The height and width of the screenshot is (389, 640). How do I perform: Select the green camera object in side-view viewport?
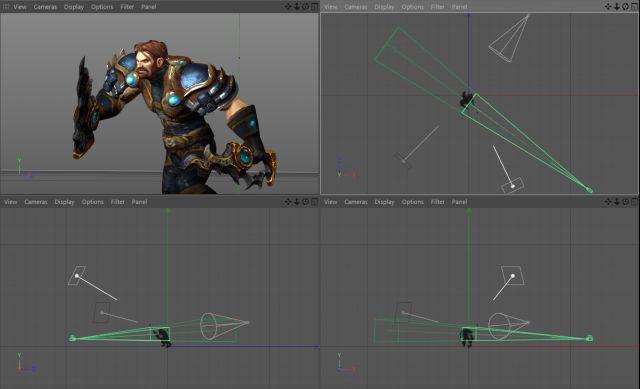click(x=73, y=338)
